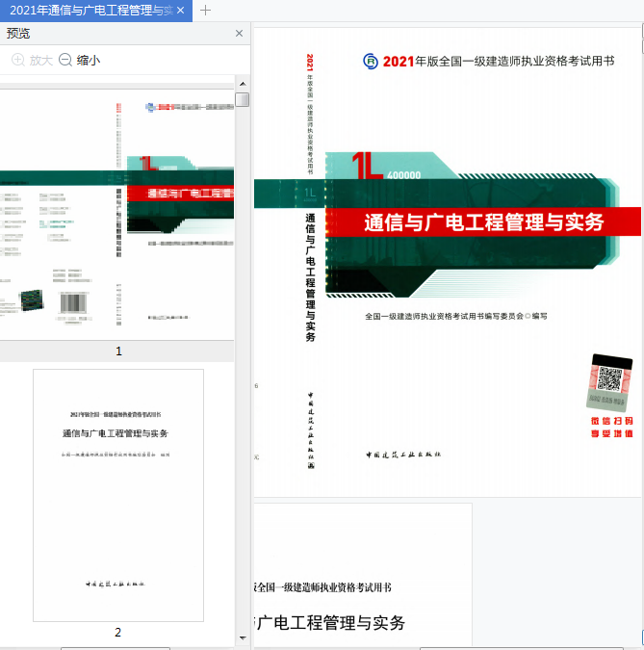Click the preview scrollbar down arrow
644x650 pixels.
click(x=243, y=638)
